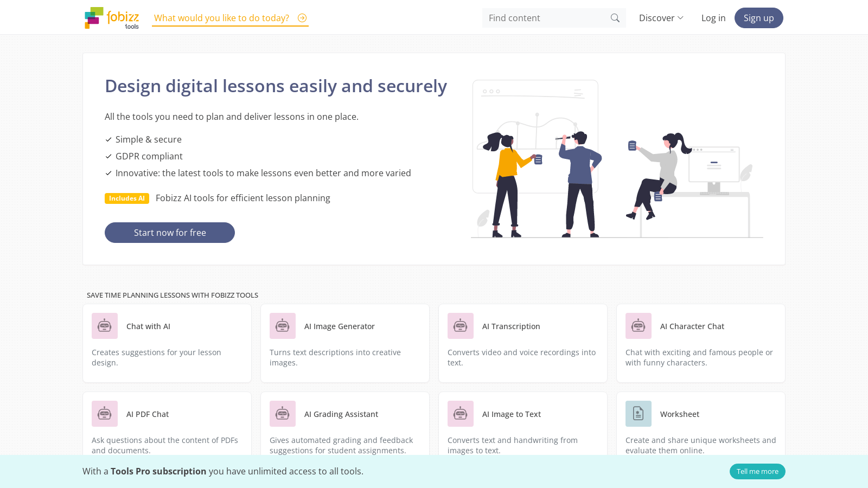Open the AI PDF Chat tool title

click(x=148, y=414)
